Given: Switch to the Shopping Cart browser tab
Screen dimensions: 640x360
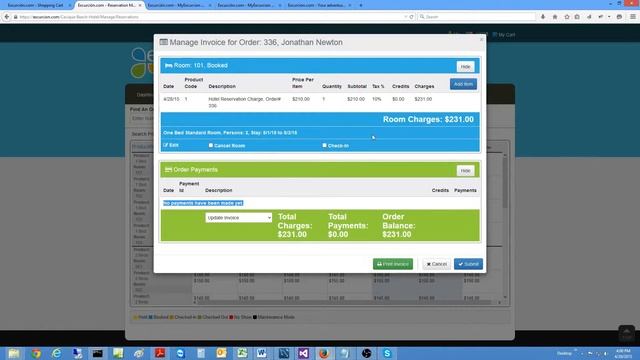Looking at the screenshot, I should tap(38, 5).
